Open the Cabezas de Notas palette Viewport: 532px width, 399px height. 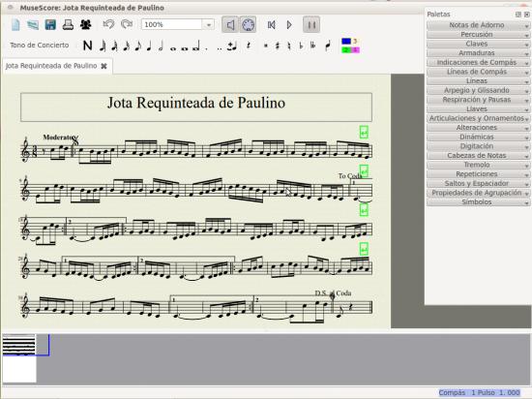[x=478, y=156]
